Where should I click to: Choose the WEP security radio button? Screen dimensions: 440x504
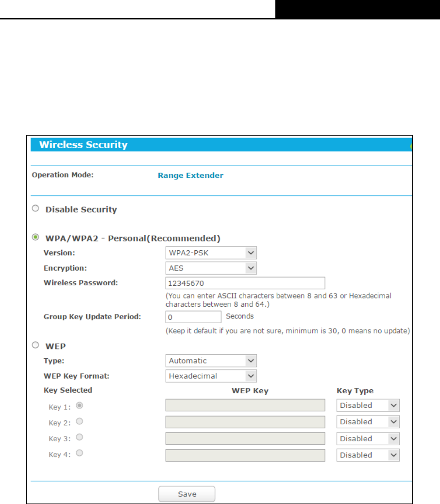click(x=35, y=345)
